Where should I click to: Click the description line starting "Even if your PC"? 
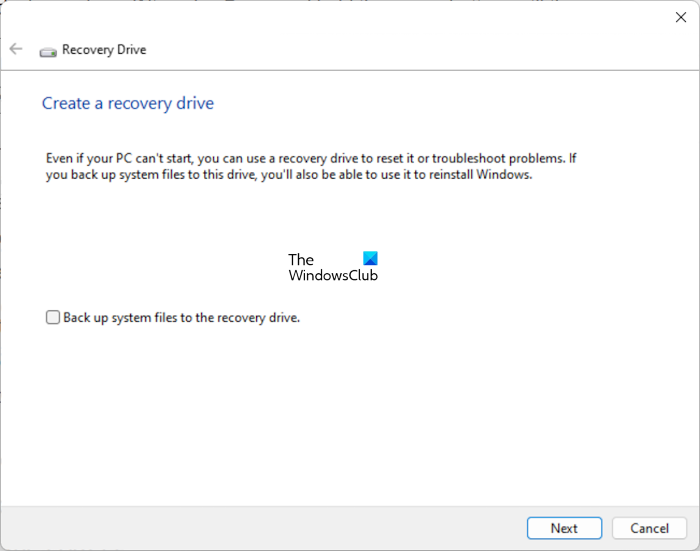point(312,159)
